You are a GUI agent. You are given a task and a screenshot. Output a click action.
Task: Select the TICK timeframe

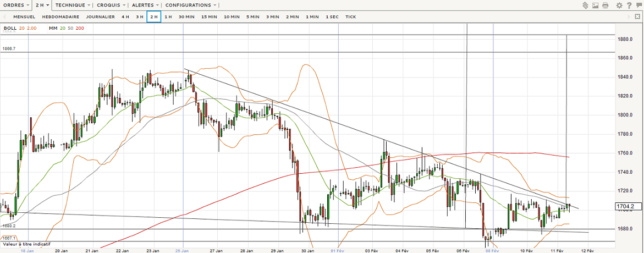pyautogui.click(x=350, y=17)
